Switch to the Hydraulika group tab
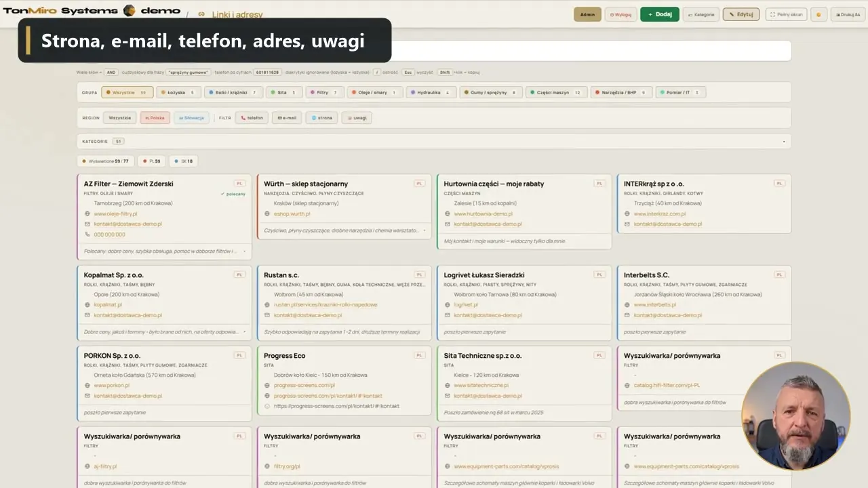This screenshot has height=488, width=868. (431, 93)
